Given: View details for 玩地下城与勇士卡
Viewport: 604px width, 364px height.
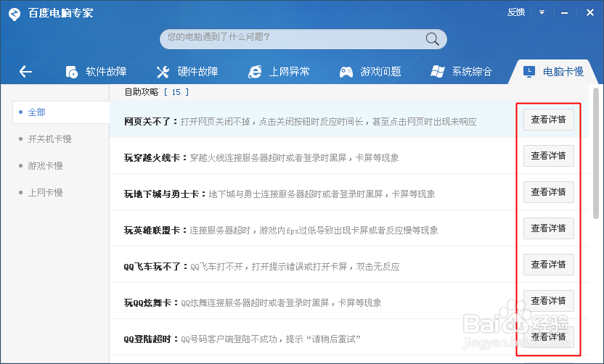Looking at the screenshot, I should [549, 192].
